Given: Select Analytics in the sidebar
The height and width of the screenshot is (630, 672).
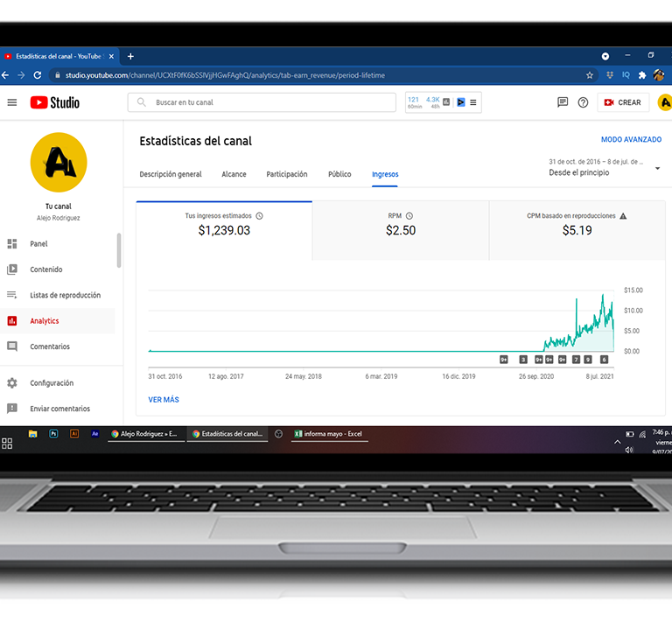Looking at the screenshot, I should pos(58,321).
